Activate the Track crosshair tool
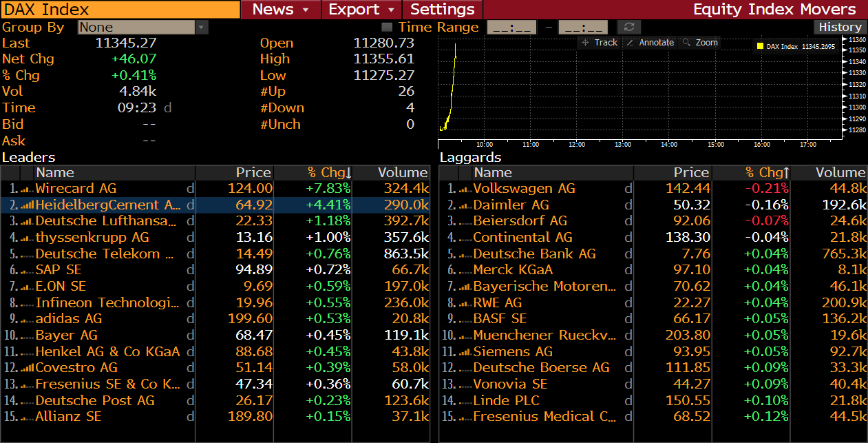868x443 pixels. point(599,43)
